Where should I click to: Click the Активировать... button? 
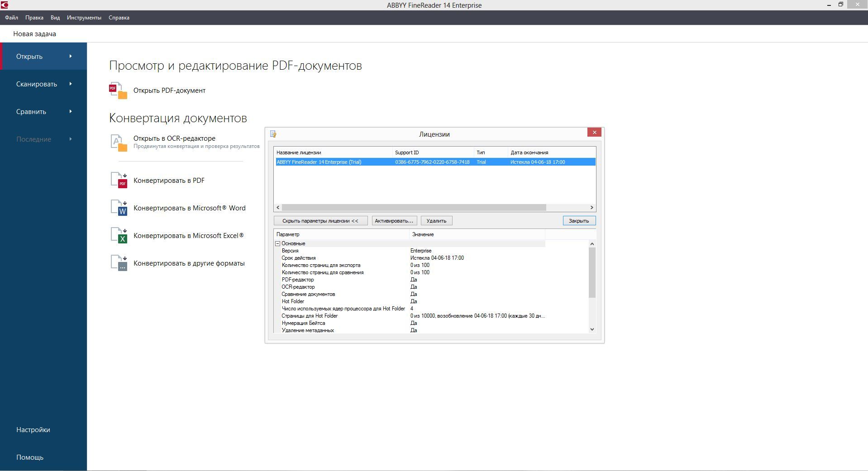click(394, 221)
